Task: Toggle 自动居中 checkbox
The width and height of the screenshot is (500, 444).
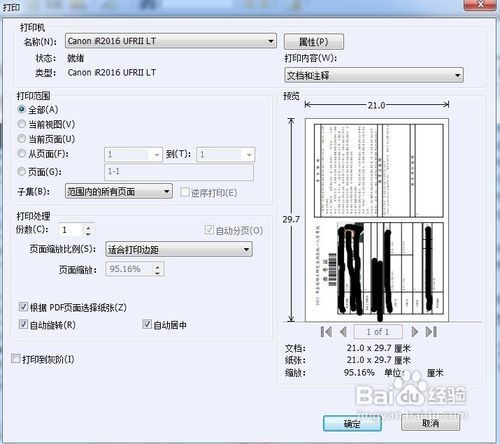Action: (147, 324)
